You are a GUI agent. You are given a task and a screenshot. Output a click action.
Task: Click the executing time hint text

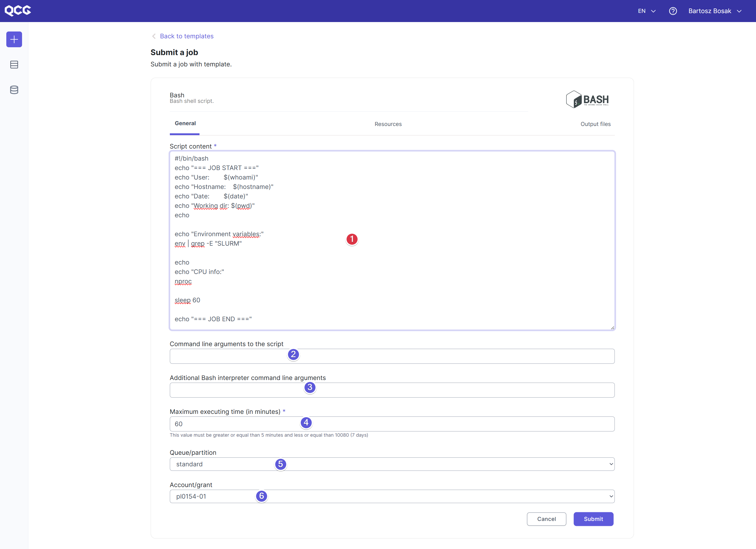[269, 435]
